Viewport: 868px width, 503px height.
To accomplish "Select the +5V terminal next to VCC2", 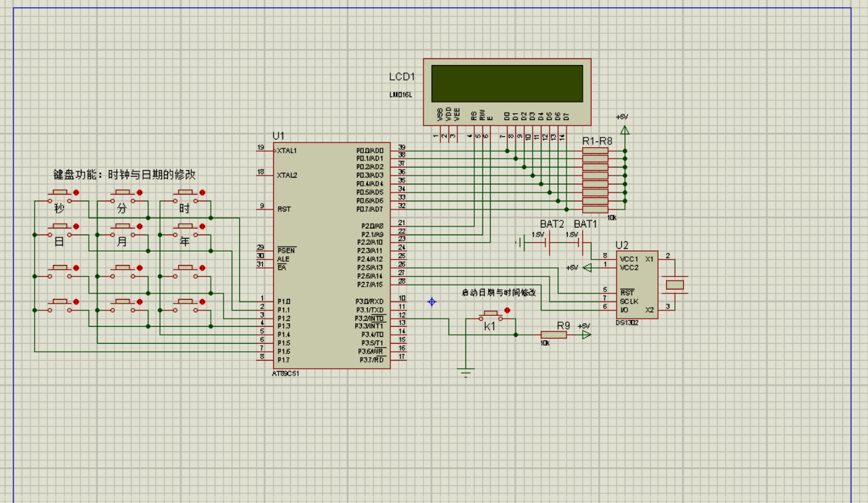I will (x=586, y=268).
